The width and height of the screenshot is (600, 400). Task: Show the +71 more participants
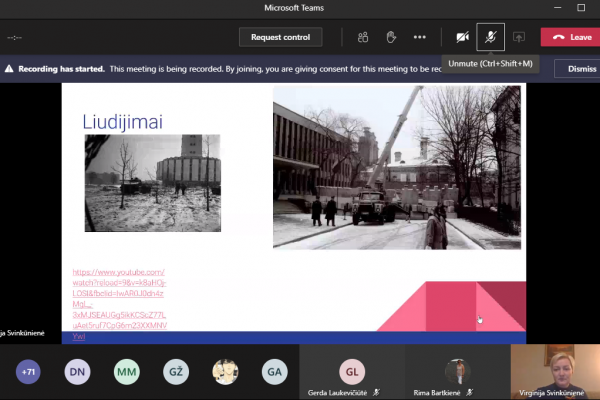[28, 372]
